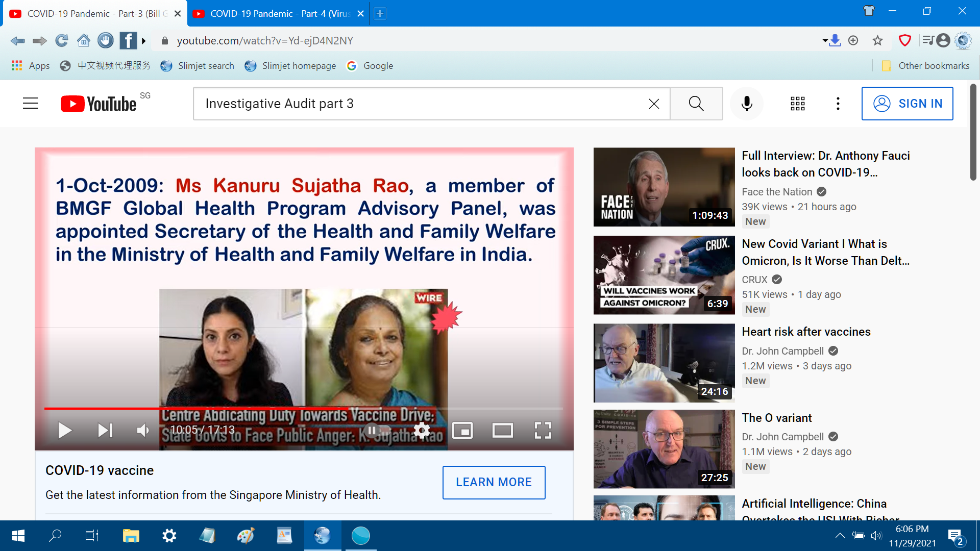
Task: Mute the video volume
Action: (x=143, y=431)
